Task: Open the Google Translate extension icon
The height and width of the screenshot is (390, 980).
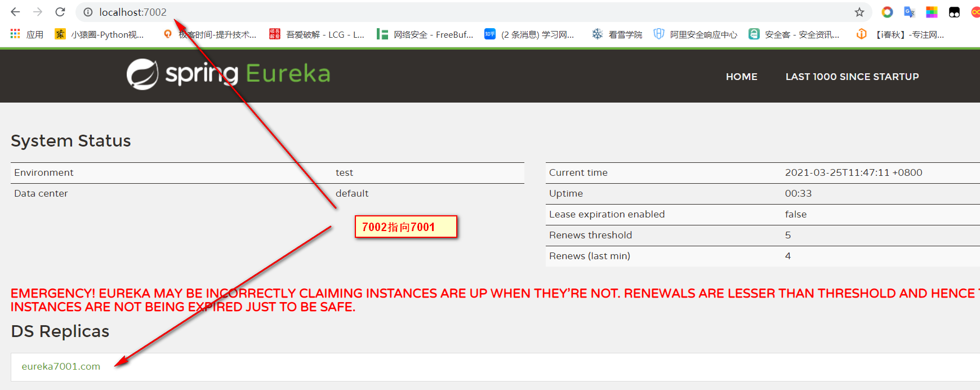Action: tap(909, 12)
